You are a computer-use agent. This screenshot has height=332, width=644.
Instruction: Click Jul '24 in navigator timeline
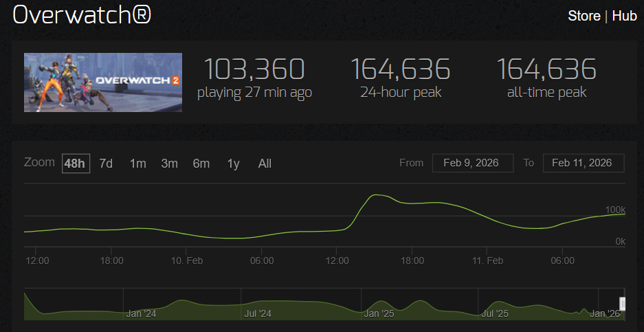pyautogui.click(x=258, y=314)
